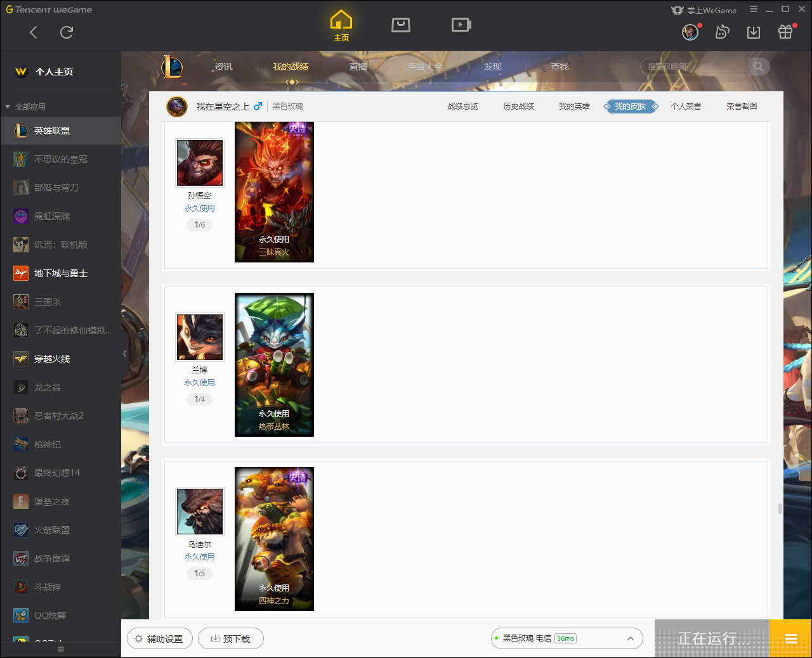Select 龙之谷 in the game list
The width and height of the screenshot is (812, 658).
click(60, 387)
